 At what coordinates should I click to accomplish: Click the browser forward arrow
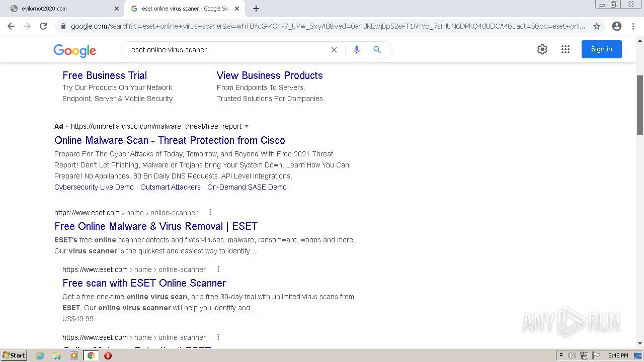point(27,26)
